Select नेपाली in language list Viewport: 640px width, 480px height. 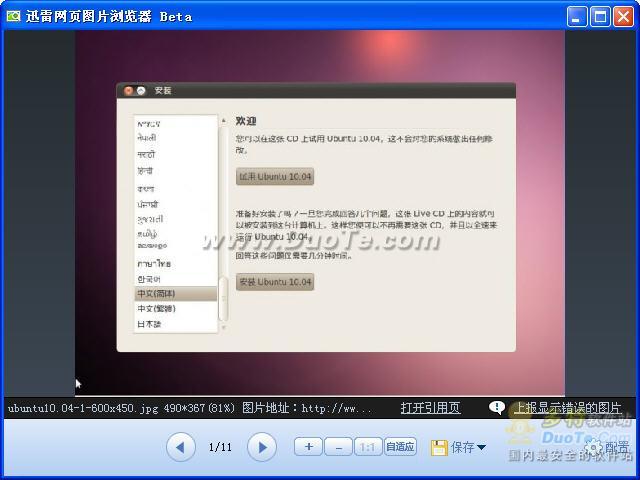tap(176, 138)
